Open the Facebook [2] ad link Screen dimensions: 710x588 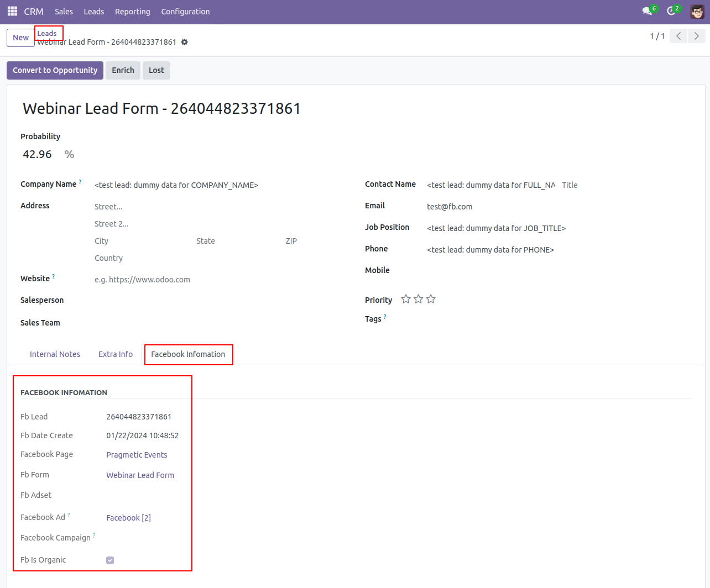point(128,518)
